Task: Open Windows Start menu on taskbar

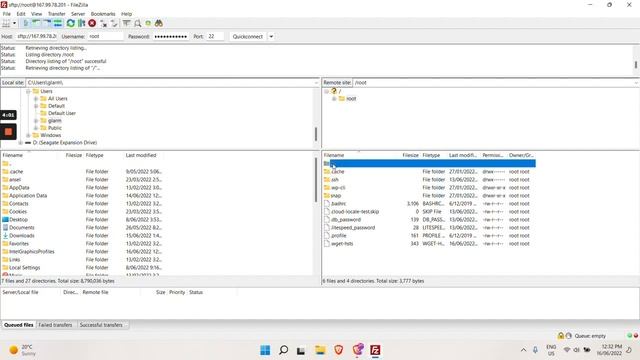Action: tap(265, 350)
